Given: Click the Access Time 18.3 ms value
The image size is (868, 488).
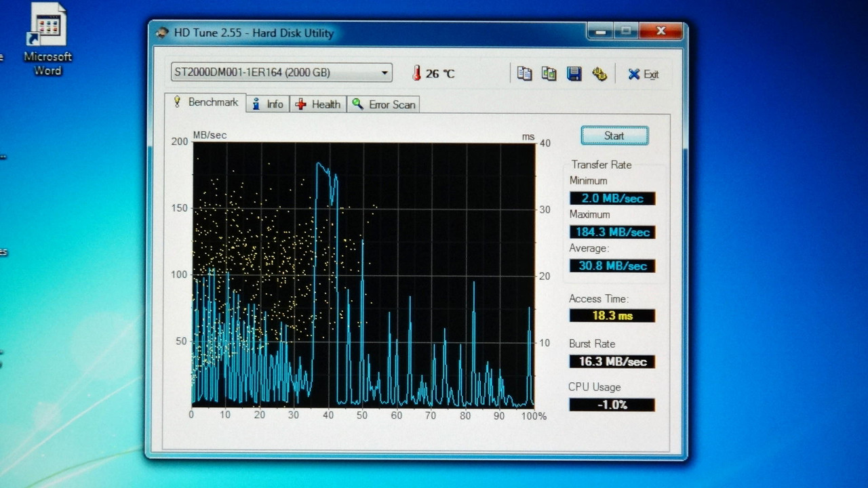Looking at the screenshot, I should pyautogui.click(x=612, y=316).
